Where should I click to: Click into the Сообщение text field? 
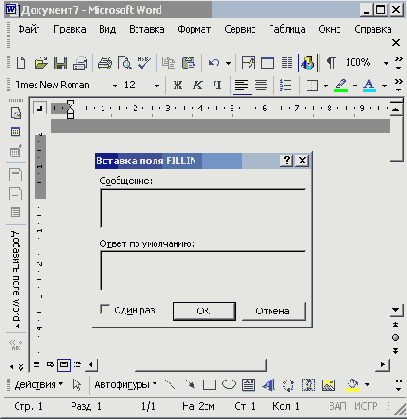click(x=203, y=208)
